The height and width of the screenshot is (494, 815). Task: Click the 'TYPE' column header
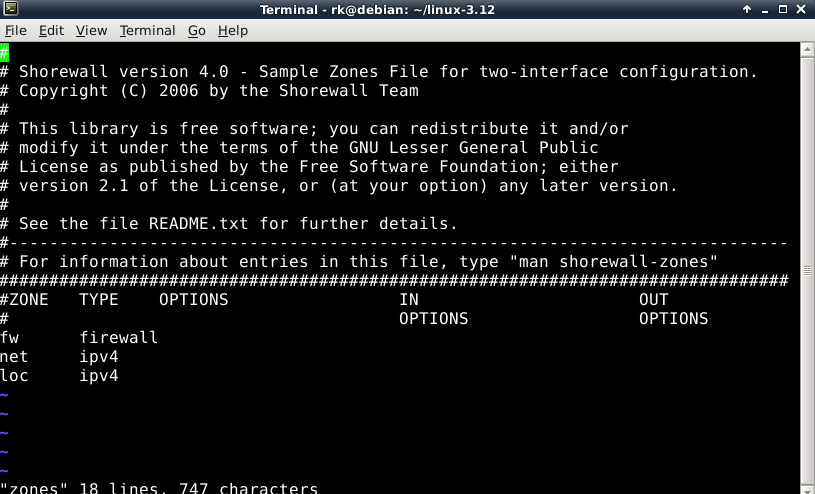tap(99, 300)
